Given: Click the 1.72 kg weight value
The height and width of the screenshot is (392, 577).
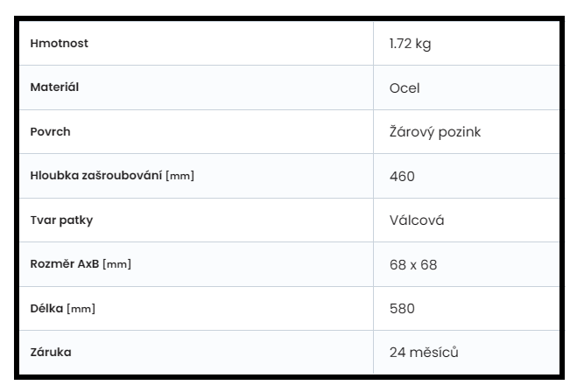Looking at the screenshot, I should tap(410, 44).
